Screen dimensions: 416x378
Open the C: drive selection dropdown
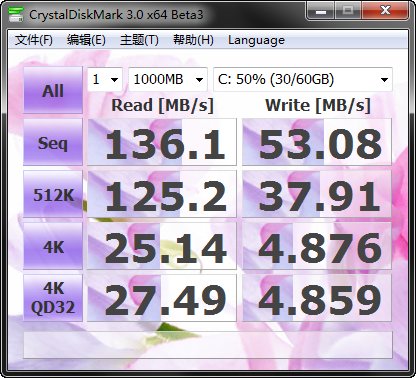(303, 79)
